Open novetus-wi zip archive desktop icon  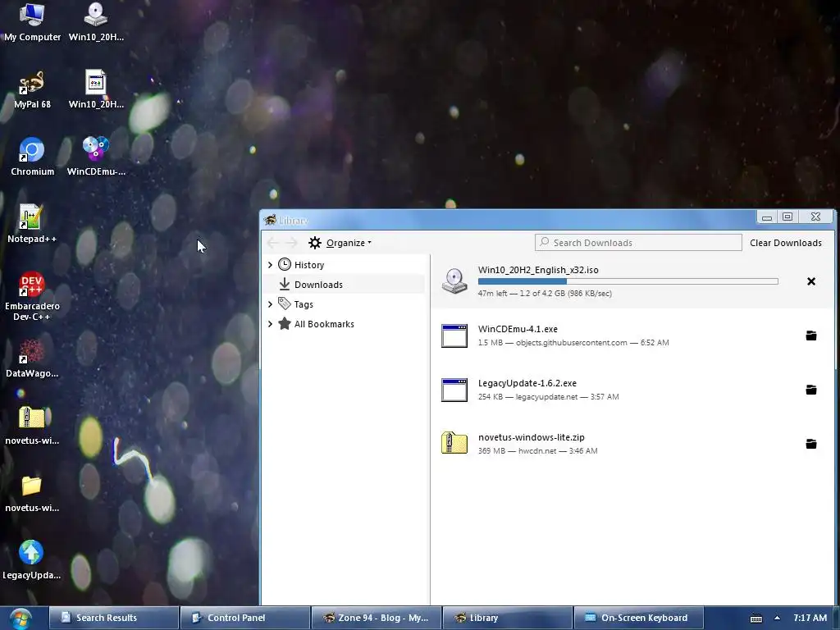coord(32,426)
